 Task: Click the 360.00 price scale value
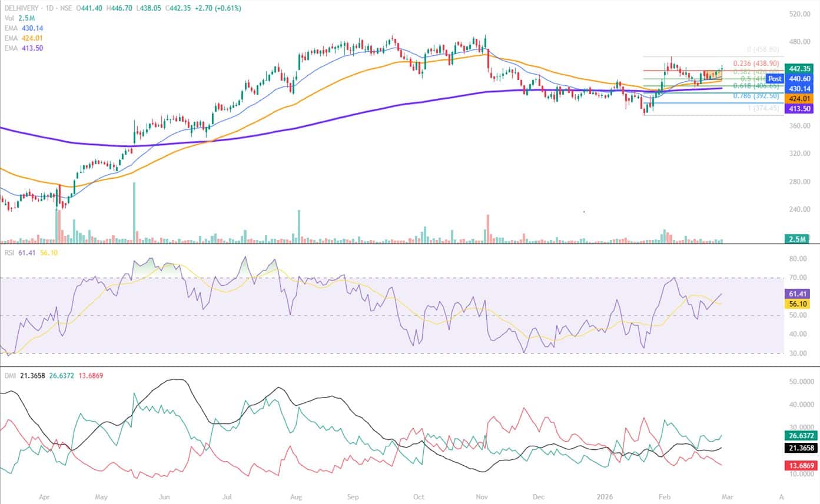(801, 126)
